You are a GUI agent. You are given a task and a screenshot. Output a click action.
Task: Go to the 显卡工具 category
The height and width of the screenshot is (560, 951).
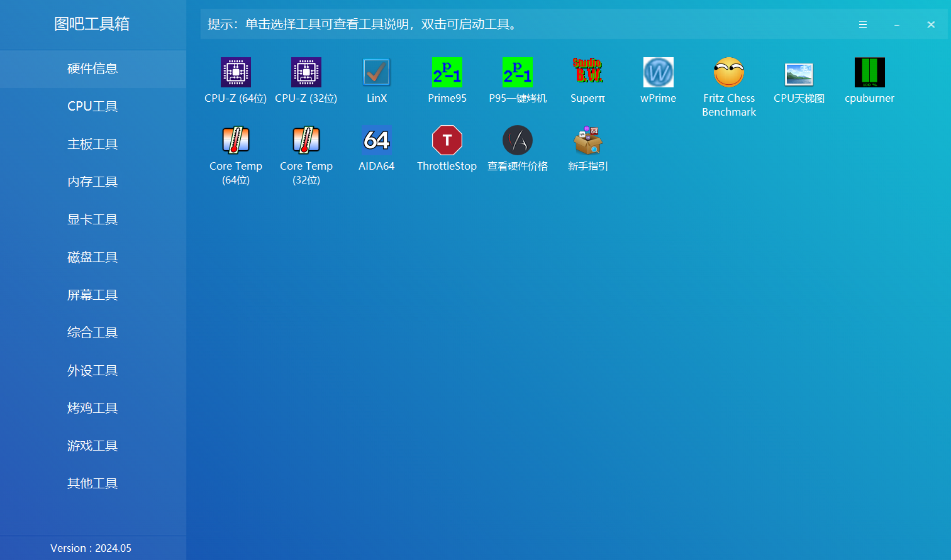tap(93, 219)
